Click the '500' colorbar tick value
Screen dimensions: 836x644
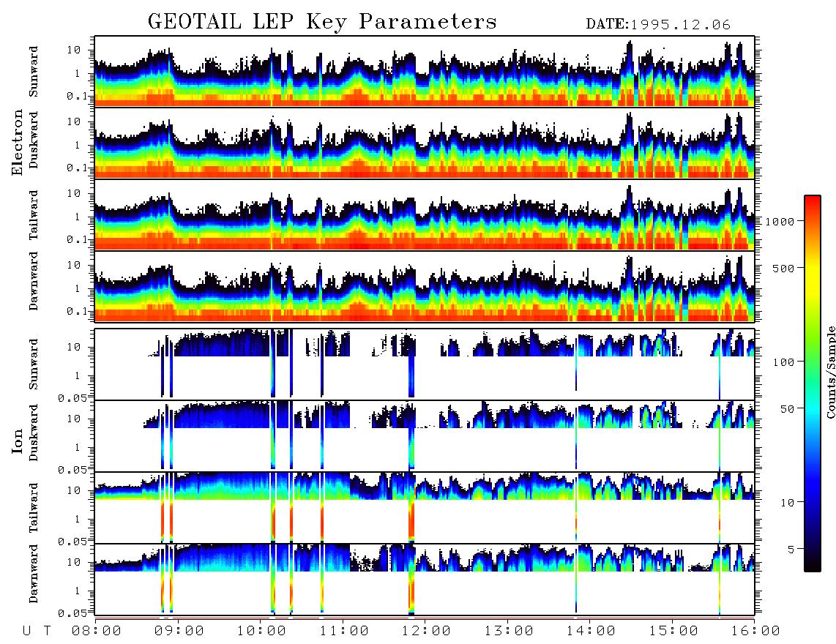click(x=783, y=268)
